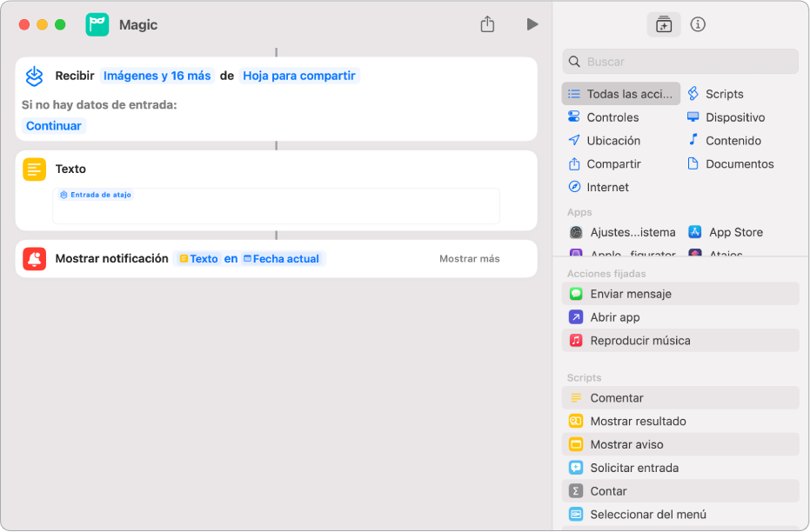Click the Recibir action title
Viewport: 810px width, 532px height.
tap(75, 76)
